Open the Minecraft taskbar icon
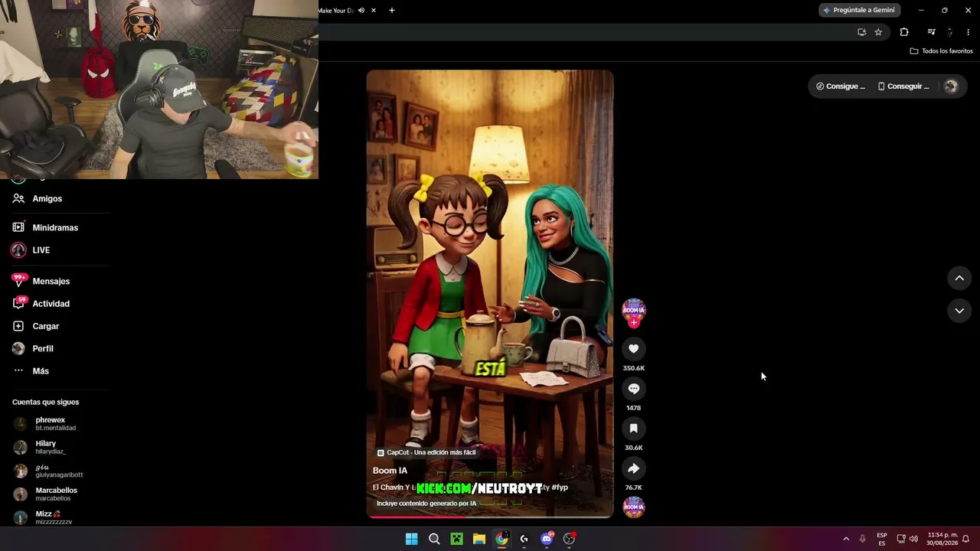The height and width of the screenshot is (551, 980). click(456, 539)
